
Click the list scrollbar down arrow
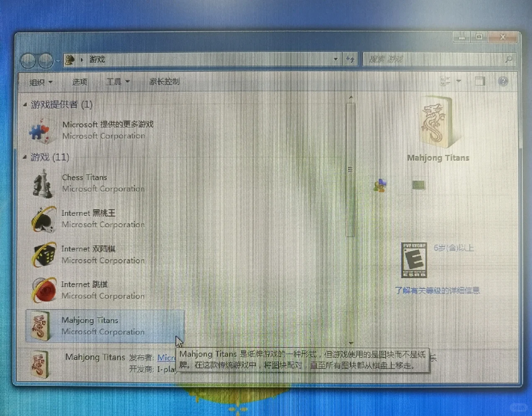point(351,343)
